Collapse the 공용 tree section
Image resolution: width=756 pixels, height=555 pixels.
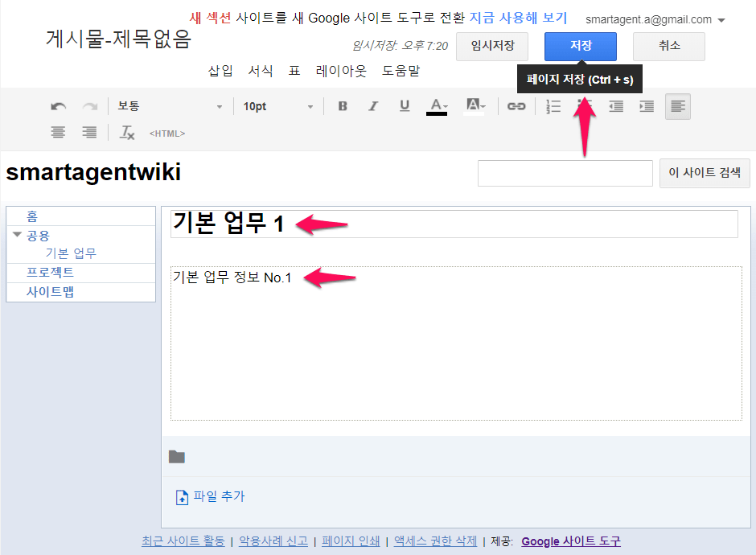(x=17, y=235)
